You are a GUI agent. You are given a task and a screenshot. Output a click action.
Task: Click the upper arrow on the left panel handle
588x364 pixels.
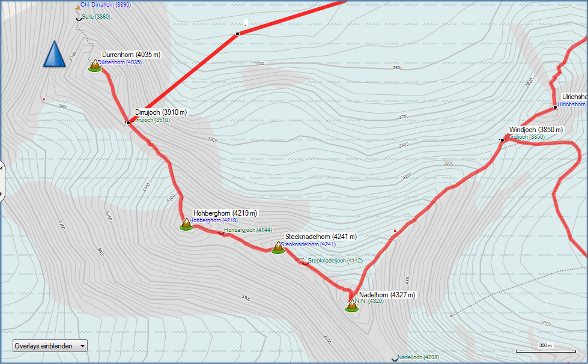coord(1,169)
